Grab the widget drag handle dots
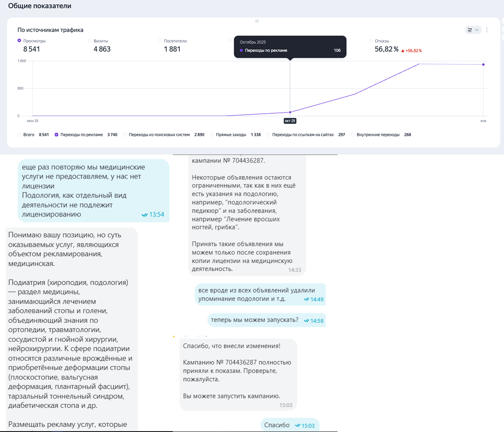 click(x=257, y=21)
